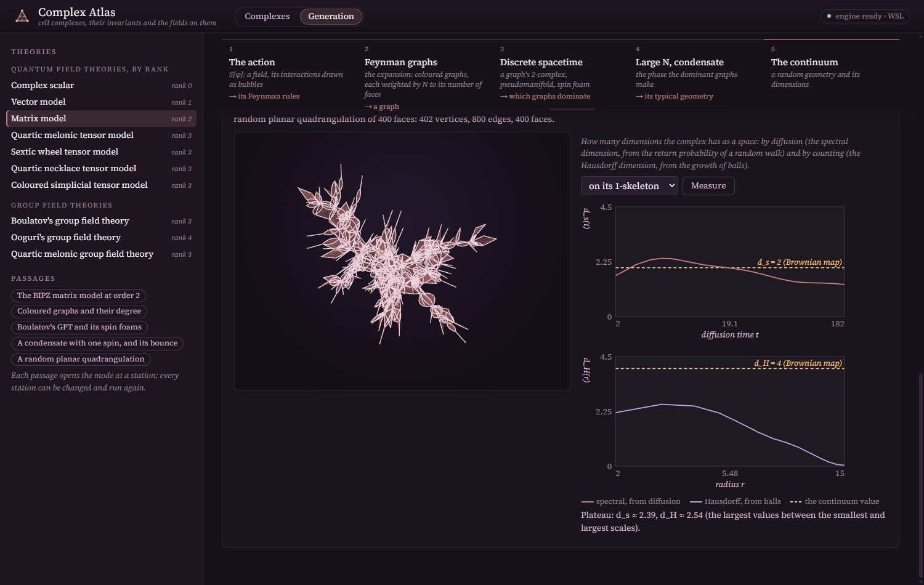Image resolution: width=924 pixels, height=585 pixels.
Task: Select Boulatov's group field theory
Action: point(101,221)
